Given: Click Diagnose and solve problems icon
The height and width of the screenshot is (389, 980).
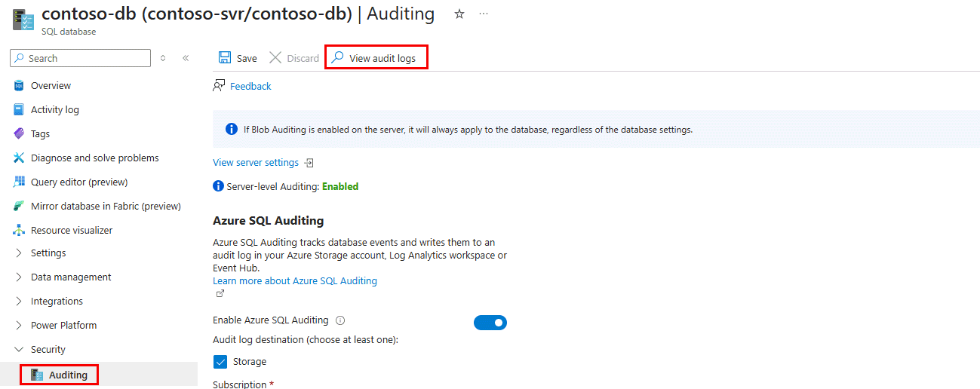Looking at the screenshot, I should [x=19, y=158].
